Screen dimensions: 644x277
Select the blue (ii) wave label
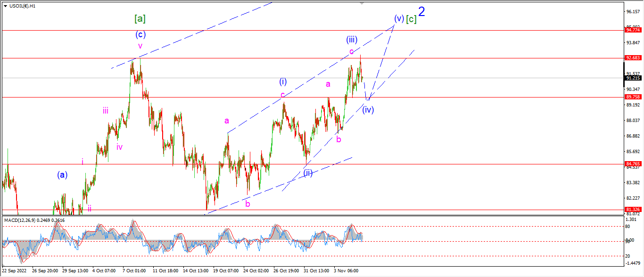[308, 172]
